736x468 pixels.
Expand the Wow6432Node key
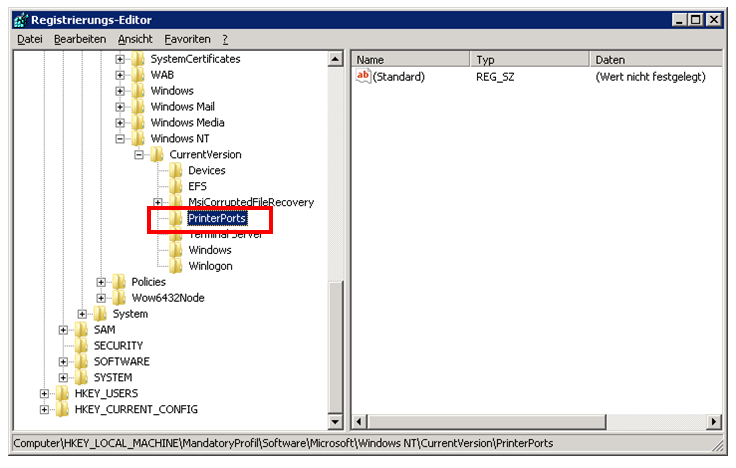[x=101, y=298]
